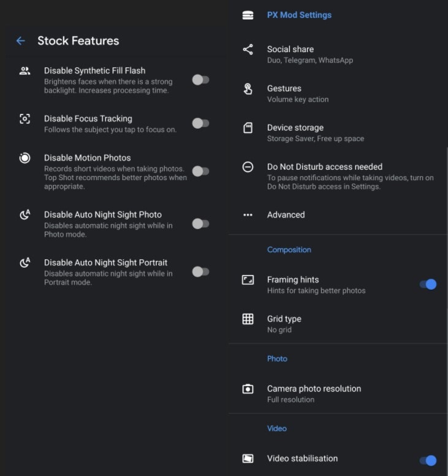Click the Device storage SD card icon
Screen dimensions: 448x476
pyautogui.click(x=248, y=128)
